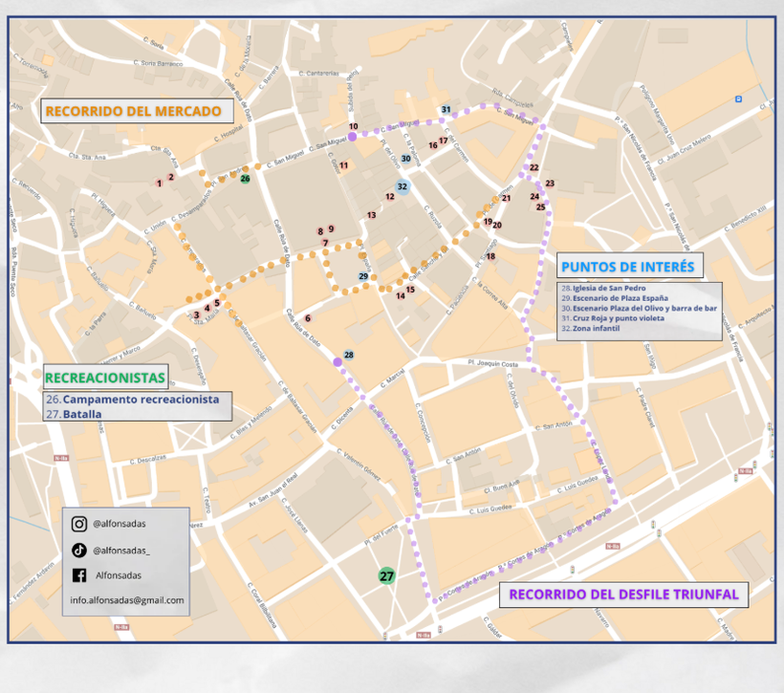
Task: Click the Alfonsadas Facebook page name
Action: 119,575
